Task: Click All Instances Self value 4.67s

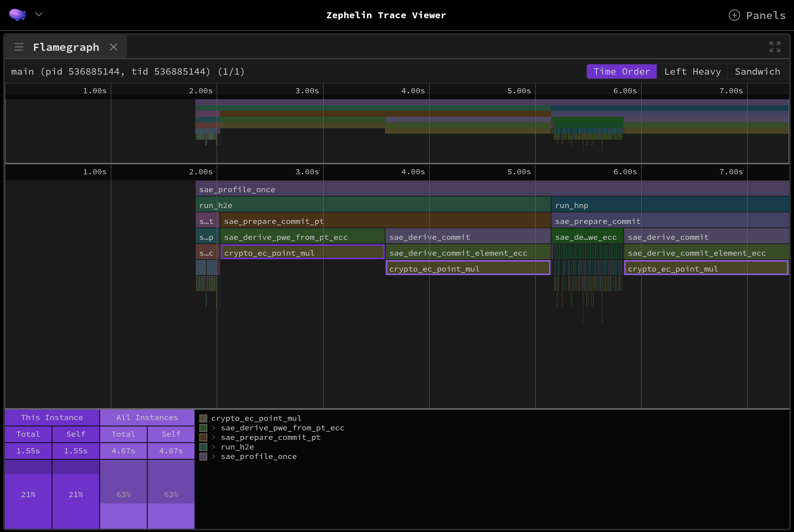Action: pos(171,451)
